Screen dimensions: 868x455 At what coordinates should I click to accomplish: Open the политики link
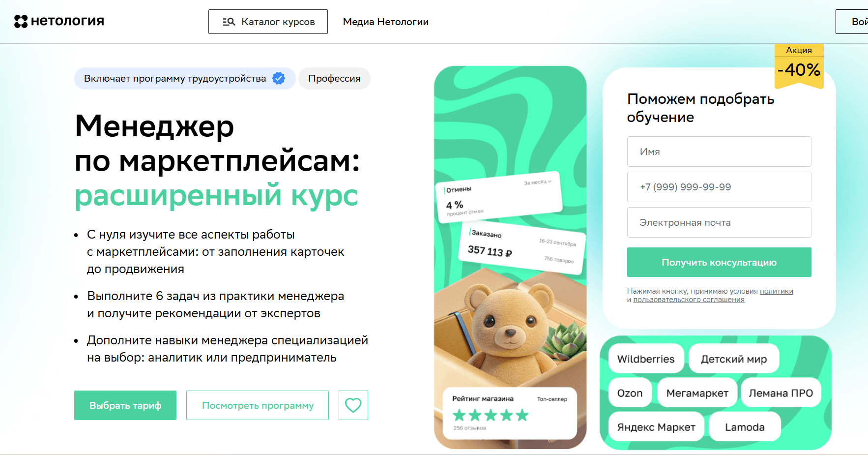(777, 291)
